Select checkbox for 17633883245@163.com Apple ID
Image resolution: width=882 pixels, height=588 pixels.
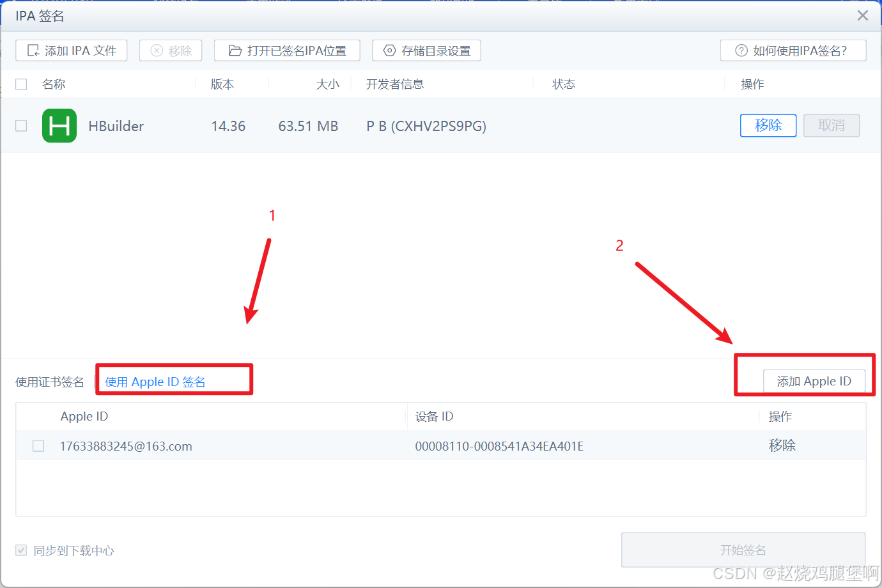(38, 445)
